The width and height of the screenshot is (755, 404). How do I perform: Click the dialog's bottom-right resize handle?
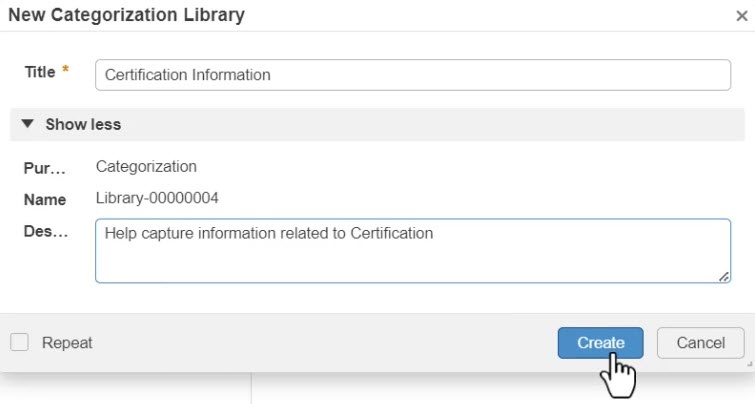(749, 365)
